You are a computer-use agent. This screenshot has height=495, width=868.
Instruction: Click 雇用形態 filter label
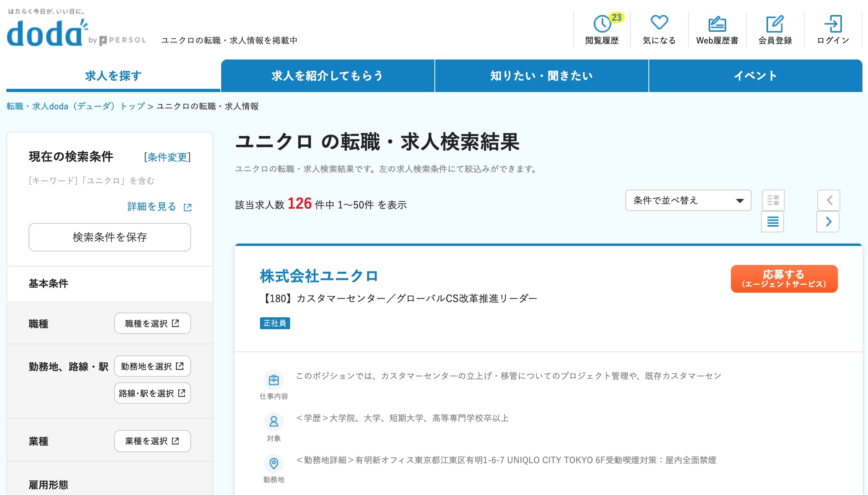click(x=48, y=485)
